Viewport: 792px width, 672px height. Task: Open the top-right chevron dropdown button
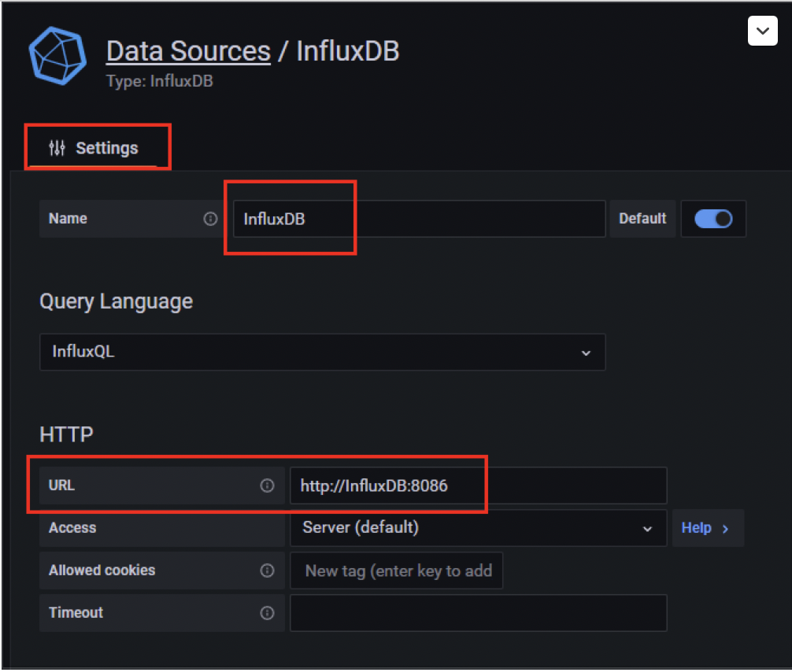coord(762,31)
